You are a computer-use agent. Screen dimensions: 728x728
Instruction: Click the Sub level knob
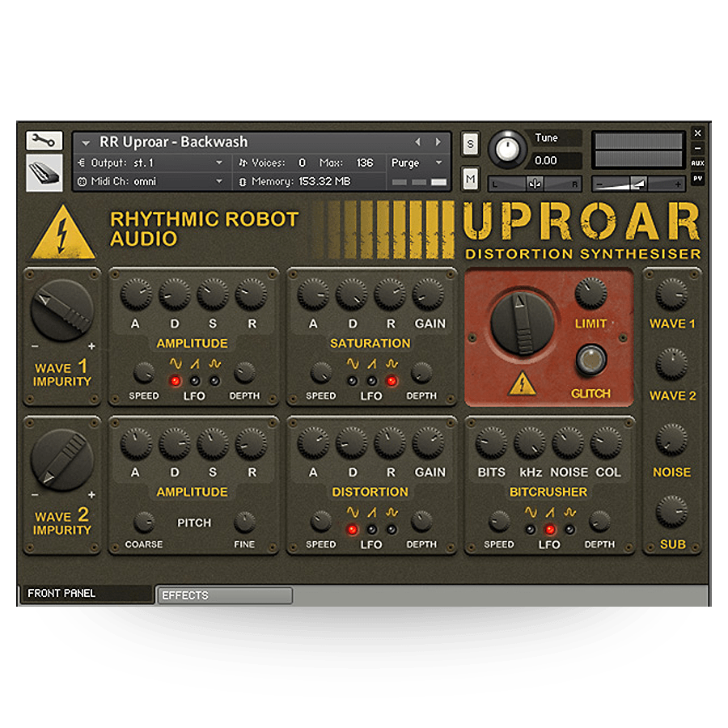point(671,512)
